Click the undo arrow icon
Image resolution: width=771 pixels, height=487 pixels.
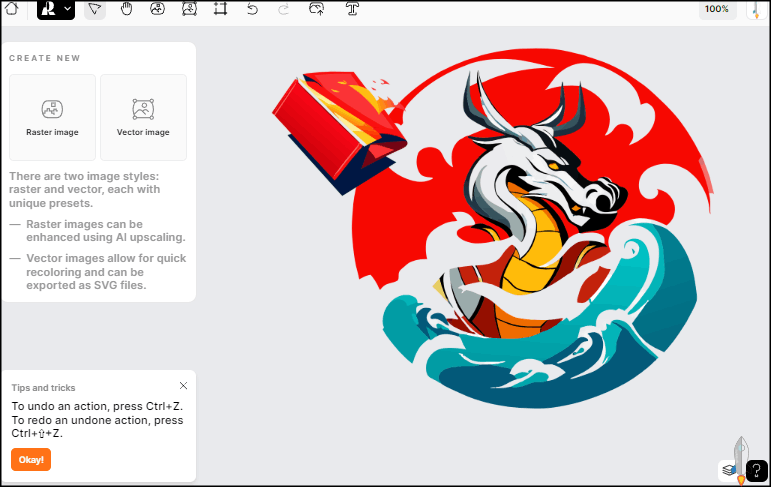click(252, 9)
